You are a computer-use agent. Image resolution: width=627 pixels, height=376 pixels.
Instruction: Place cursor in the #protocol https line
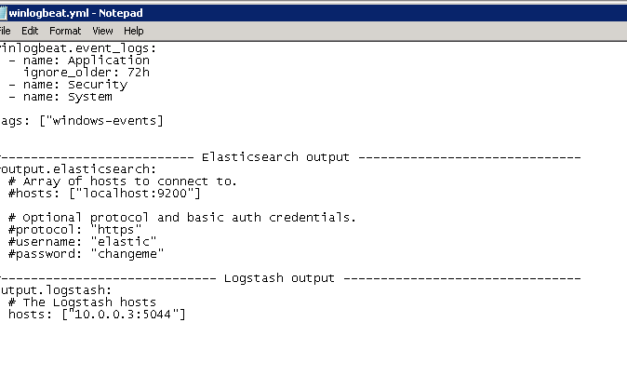(x=75, y=230)
